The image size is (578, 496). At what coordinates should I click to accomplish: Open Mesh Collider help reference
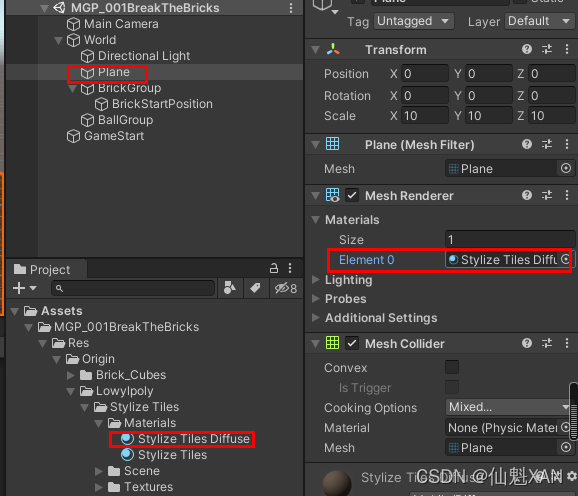coord(527,343)
